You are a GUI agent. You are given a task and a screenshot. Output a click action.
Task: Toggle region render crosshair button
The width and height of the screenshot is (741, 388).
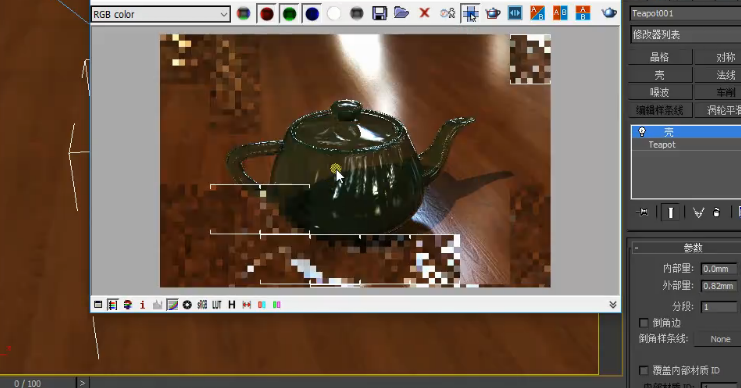pyautogui.click(x=470, y=14)
